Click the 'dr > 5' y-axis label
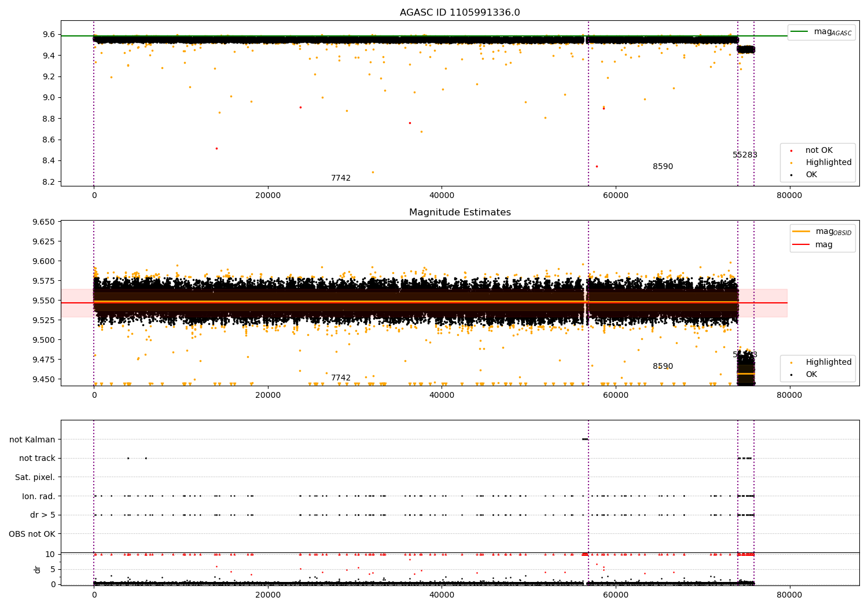868x608 pixels. pyautogui.click(x=43, y=515)
